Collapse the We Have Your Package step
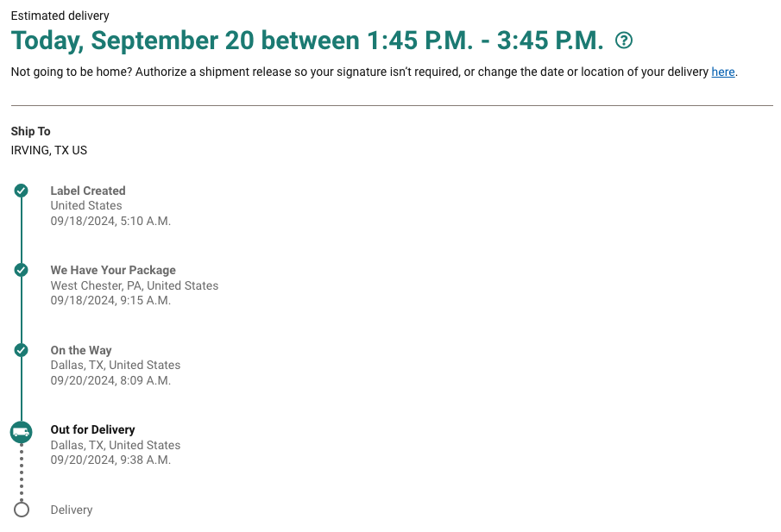781x532 pixels. 112,270
